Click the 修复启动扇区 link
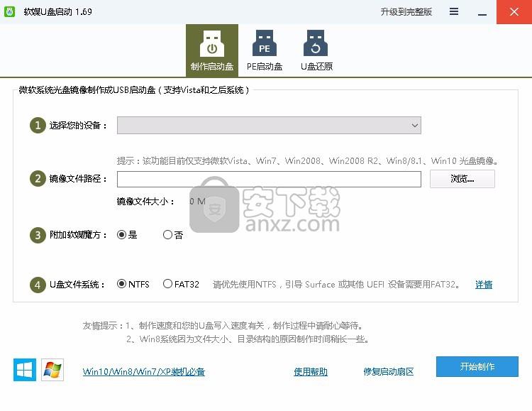Viewport: 532px width, 411px height. pos(389,371)
